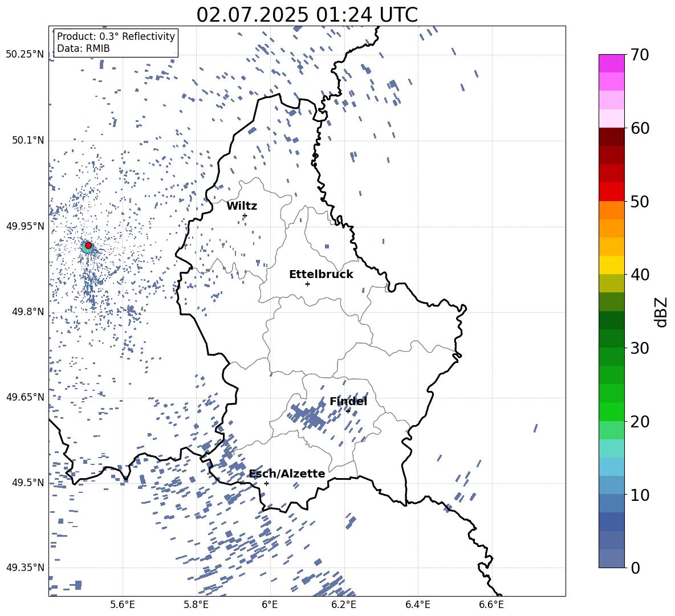Screen dimensions: 675x616
Task: Click the magenta top colorbar swatch
Action: pos(612,63)
